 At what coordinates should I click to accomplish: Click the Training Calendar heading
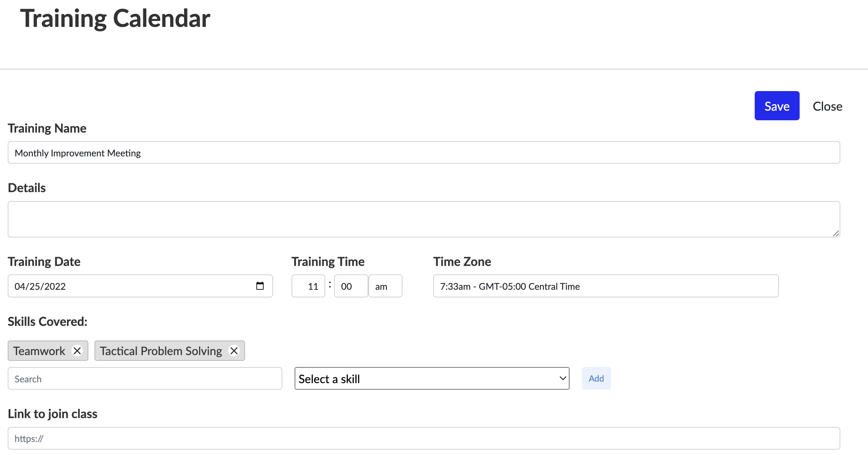click(115, 18)
